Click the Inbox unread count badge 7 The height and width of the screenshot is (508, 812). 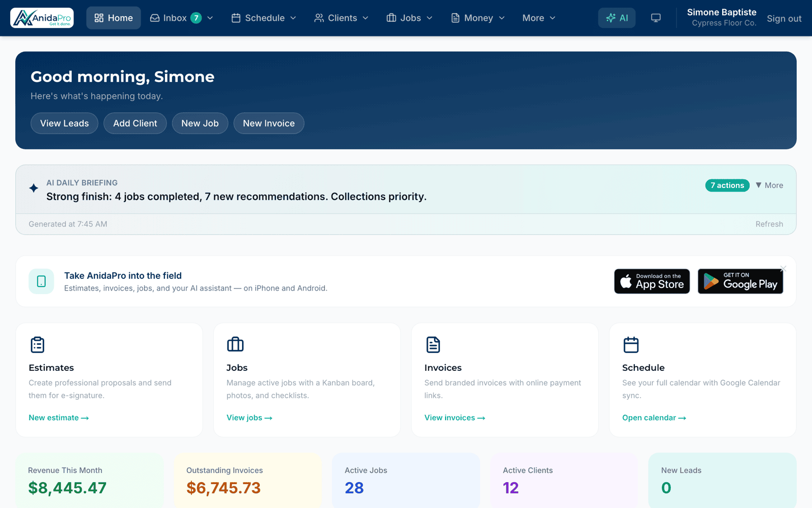(x=196, y=18)
